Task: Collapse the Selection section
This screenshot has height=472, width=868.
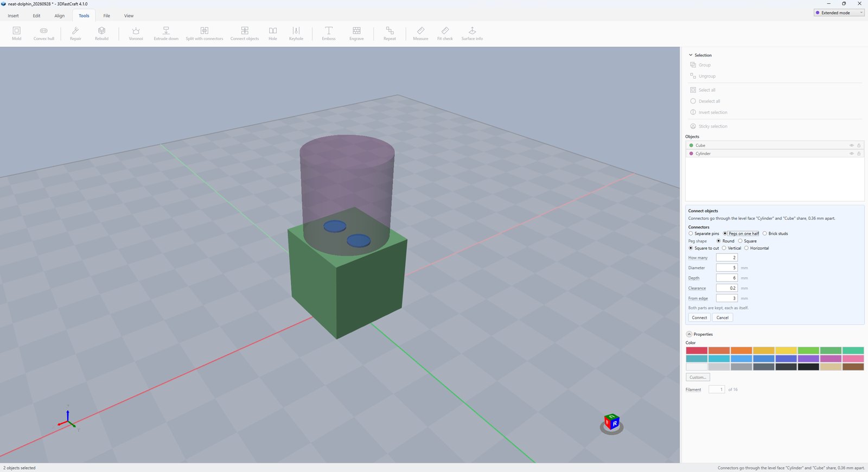Action: coord(691,55)
